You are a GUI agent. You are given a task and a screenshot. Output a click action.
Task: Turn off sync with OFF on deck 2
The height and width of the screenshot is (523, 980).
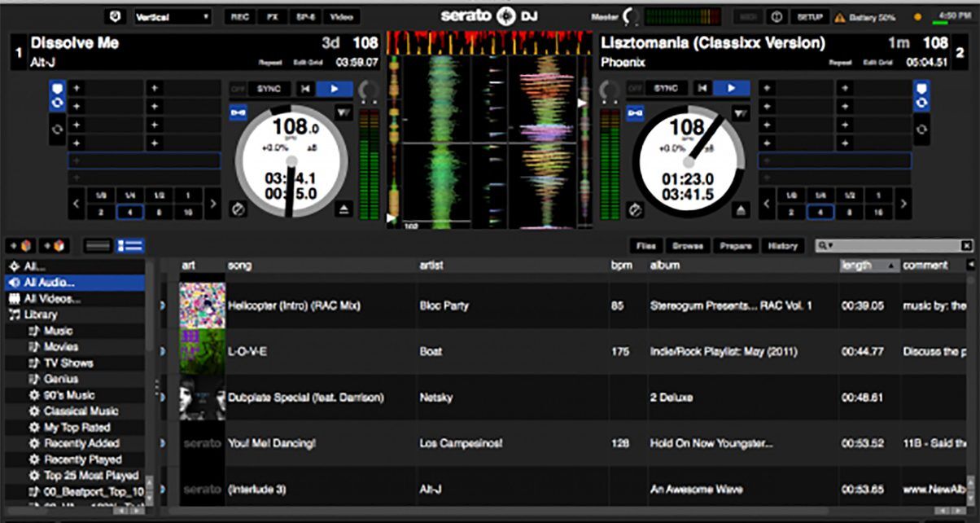(x=635, y=88)
